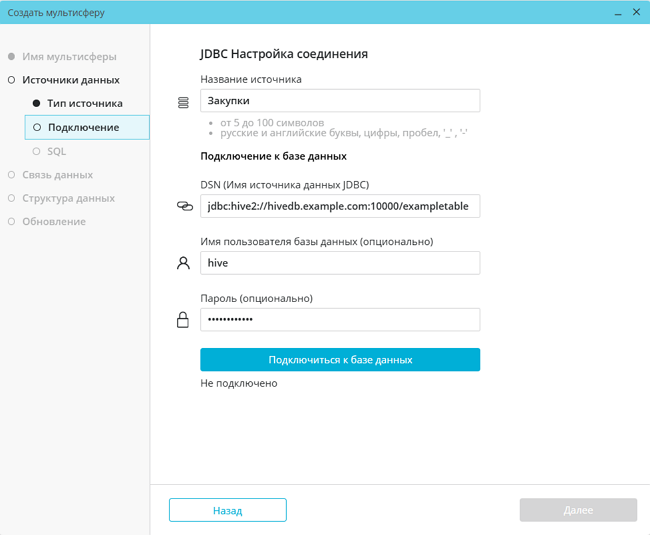Click the password input field
This screenshot has height=535, width=650.
pyautogui.click(x=340, y=319)
